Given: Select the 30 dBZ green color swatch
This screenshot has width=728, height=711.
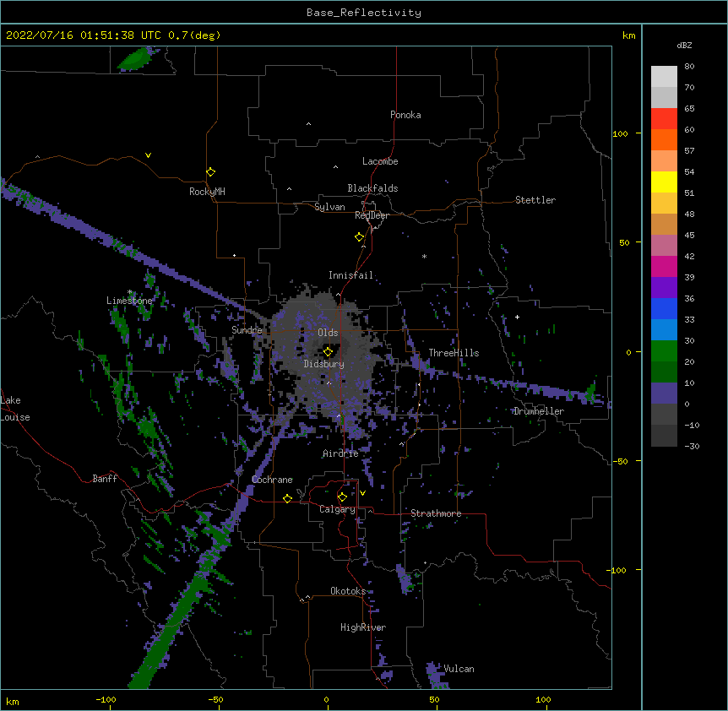Looking at the screenshot, I should pyautogui.click(x=664, y=351).
